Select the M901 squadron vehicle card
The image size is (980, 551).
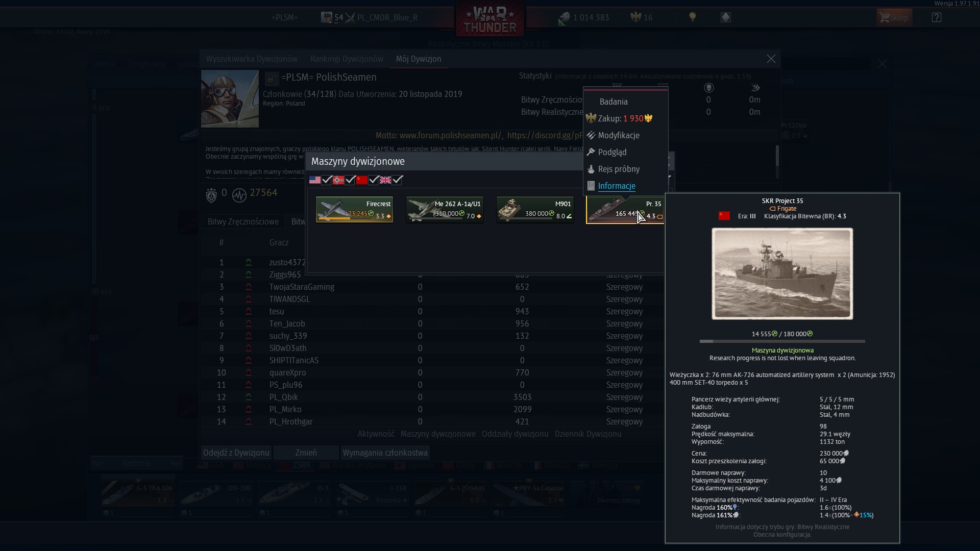tap(535, 209)
